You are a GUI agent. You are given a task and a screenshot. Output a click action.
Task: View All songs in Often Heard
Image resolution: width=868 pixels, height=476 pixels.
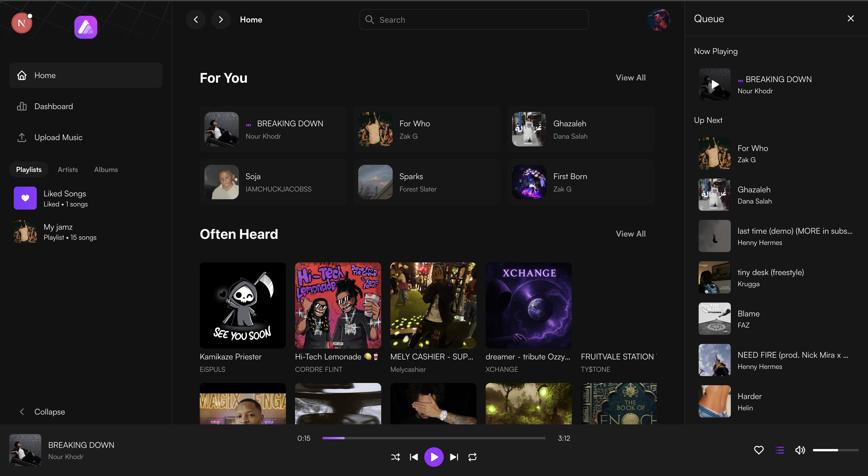tap(630, 233)
